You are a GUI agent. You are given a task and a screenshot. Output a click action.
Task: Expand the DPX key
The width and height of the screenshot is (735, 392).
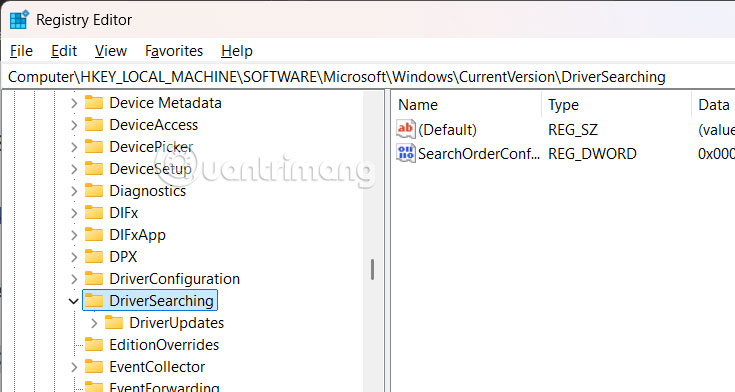(74, 257)
